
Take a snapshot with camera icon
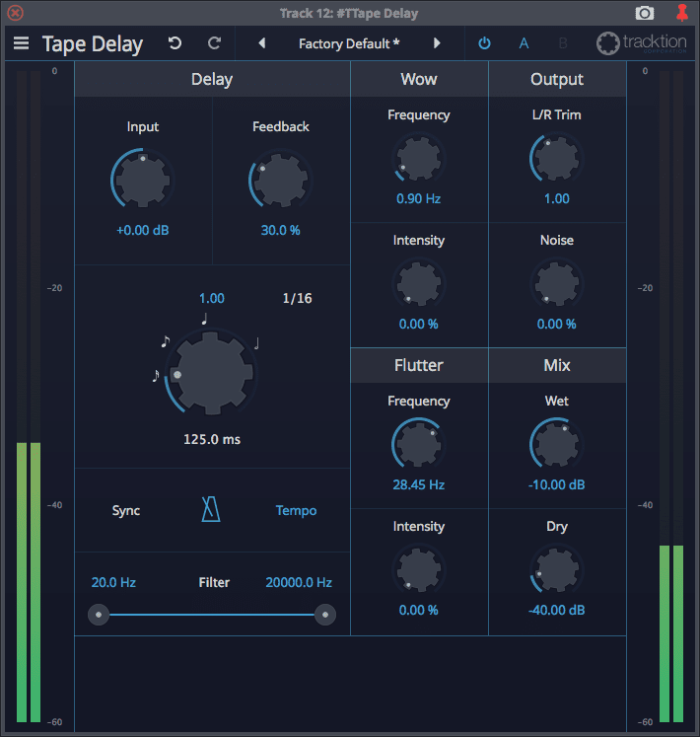coord(645,13)
